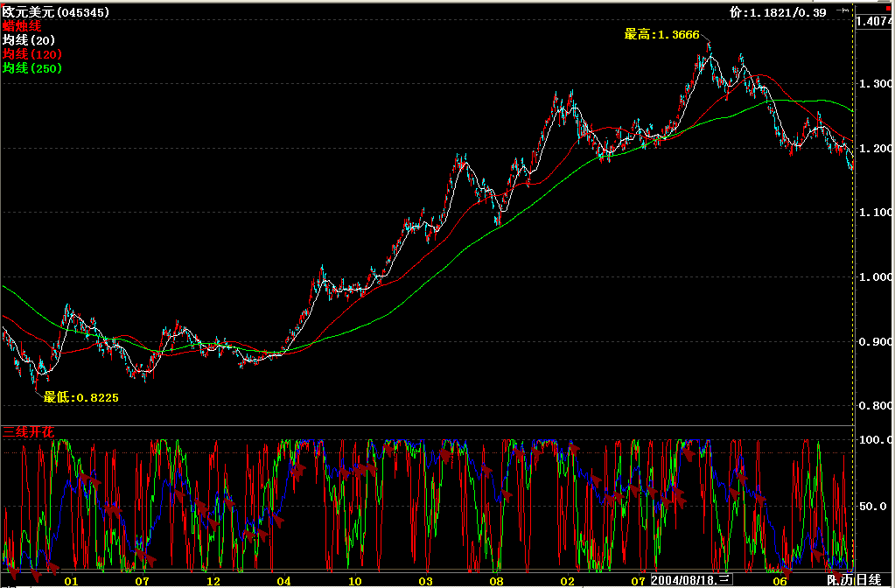This screenshot has width=895, height=588.
Task: Click the 蜡烛线 legend label
Action: coord(22,25)
